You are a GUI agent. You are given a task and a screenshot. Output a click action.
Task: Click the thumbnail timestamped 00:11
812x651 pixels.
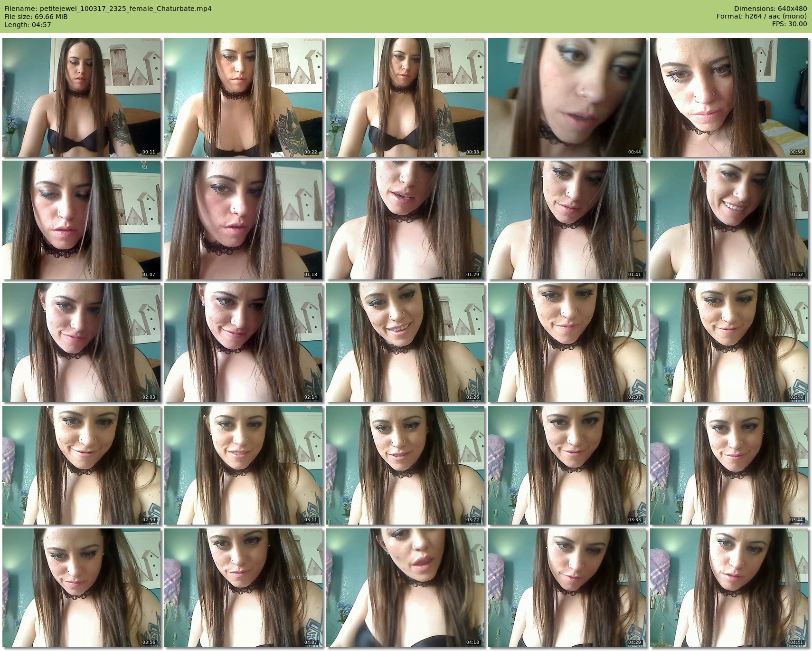point(82,97)
